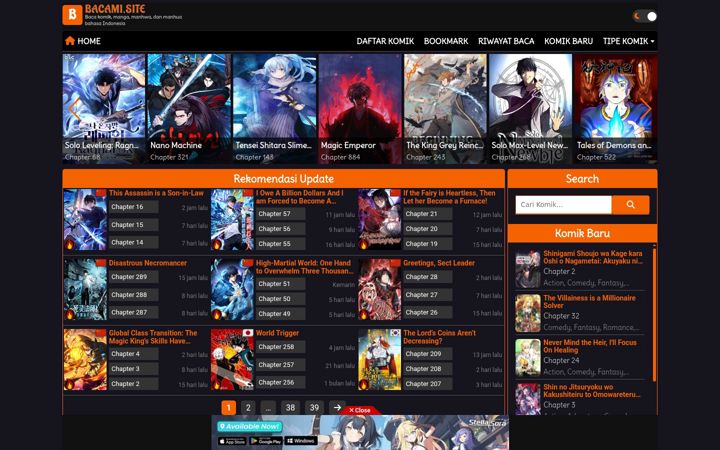Click the App Store badge in ad
The height and width of the screenshot is (450, 720).
pos(232,441)
